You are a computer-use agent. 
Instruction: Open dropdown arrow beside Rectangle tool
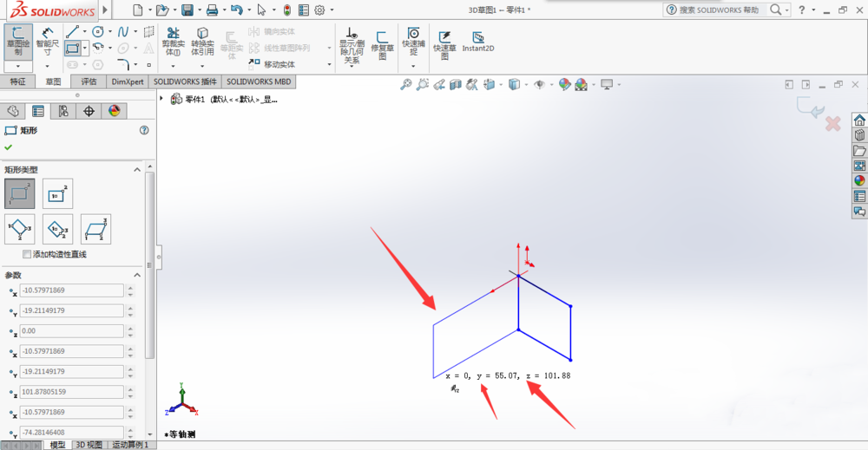pyautogui.click(x=85, y=48)
